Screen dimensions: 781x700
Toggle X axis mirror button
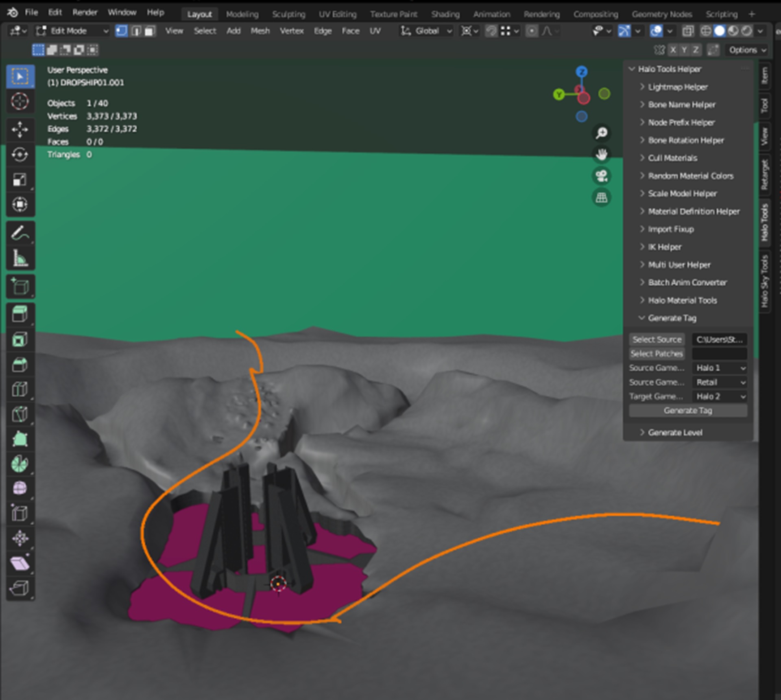tap(673, 50)
